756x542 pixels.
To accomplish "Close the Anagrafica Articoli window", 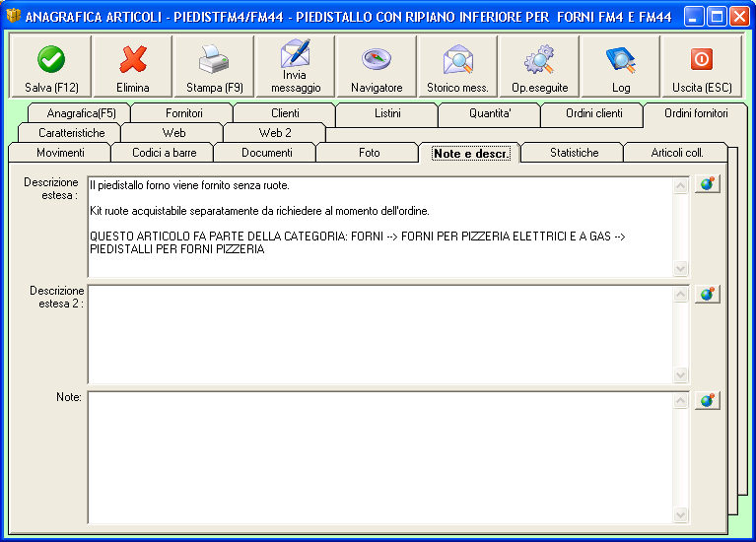I will 739,17.
